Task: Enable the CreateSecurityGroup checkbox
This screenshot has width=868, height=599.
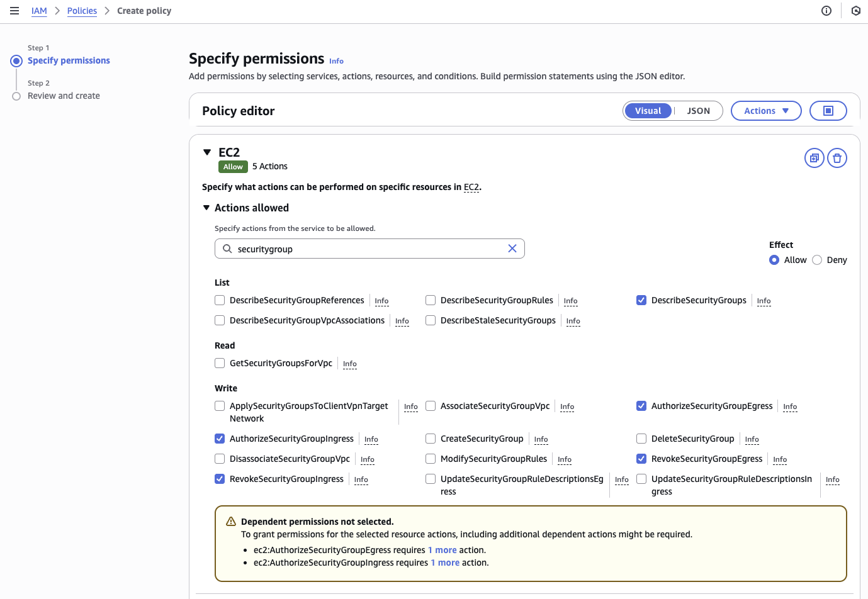Action: tap(431, 439)
